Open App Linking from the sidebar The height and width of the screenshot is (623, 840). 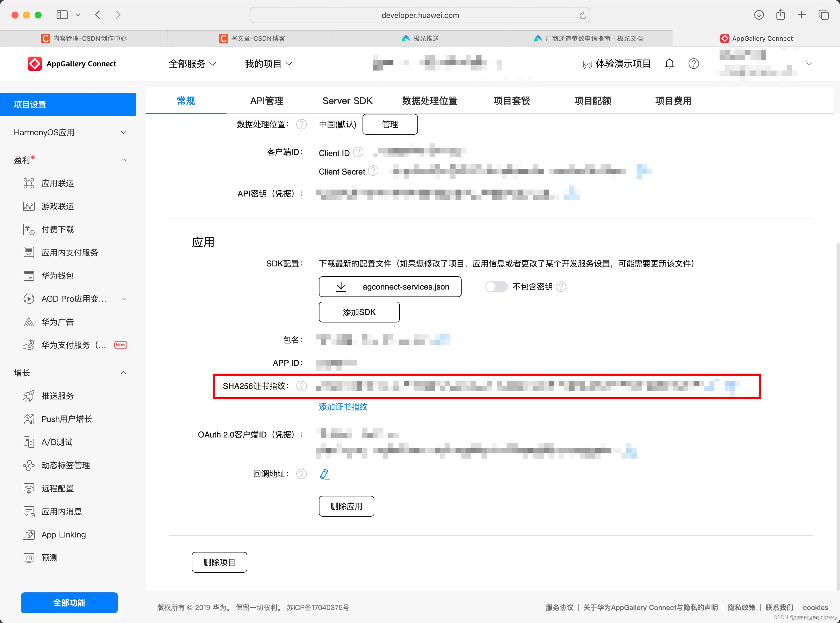coord(63,534)
